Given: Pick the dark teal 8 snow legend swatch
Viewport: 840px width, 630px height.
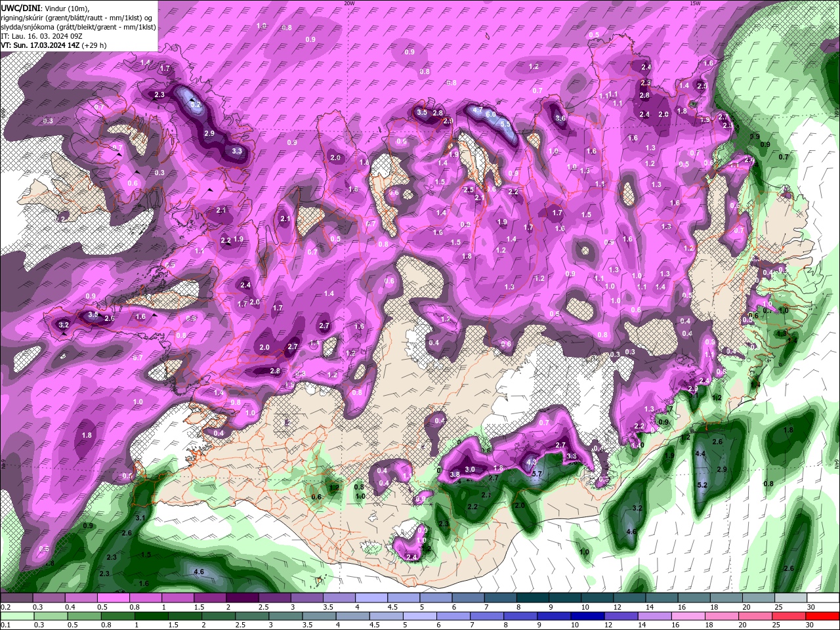Looking at the screenshot, I should tap(533, 598).
